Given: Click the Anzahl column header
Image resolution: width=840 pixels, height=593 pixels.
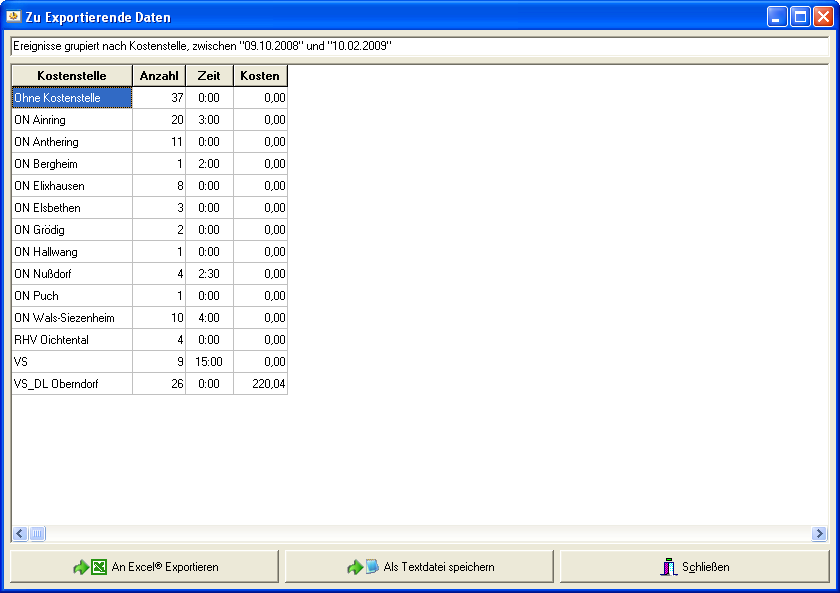Looking at the screenshot, I should (x=159, y=76).
